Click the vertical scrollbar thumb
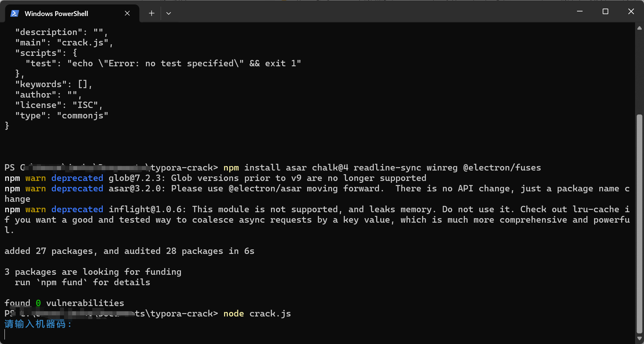Viewport: 644px width, 344px height. point(640,223)
